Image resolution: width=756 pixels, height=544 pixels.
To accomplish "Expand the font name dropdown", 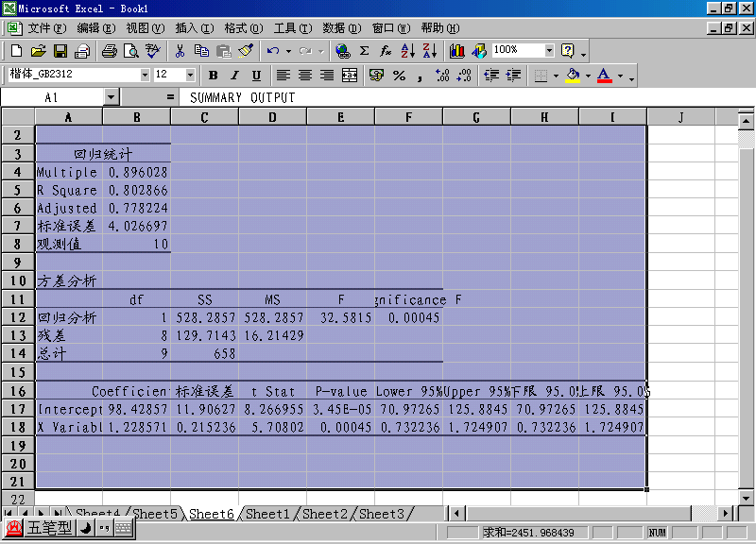I will (x=145, y=76).
